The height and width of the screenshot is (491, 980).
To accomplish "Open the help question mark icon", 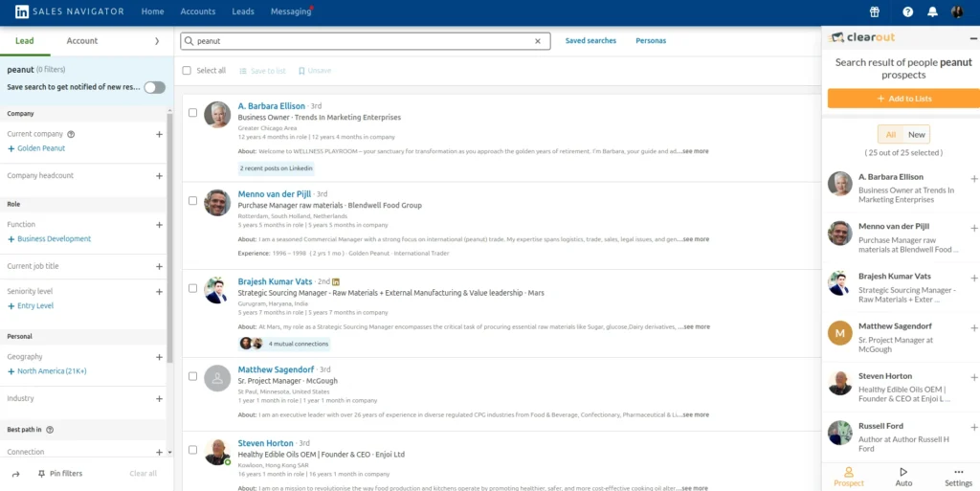I will point(907,11).
